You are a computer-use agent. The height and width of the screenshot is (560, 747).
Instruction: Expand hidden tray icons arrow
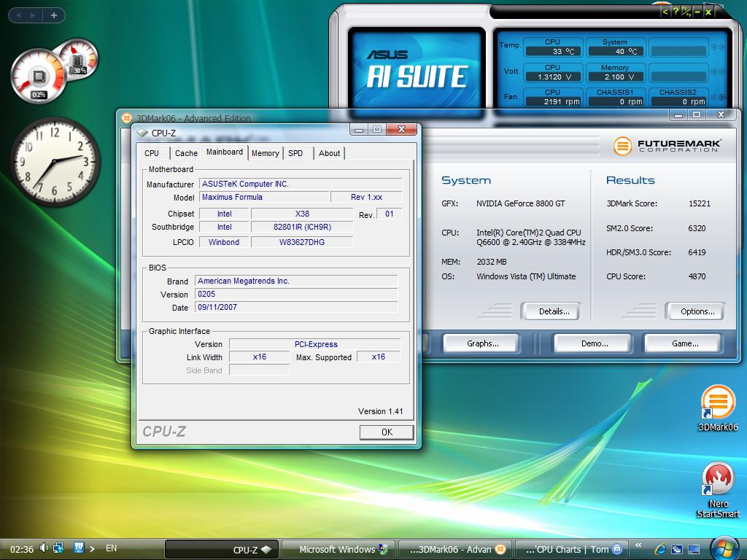(92, 549)
